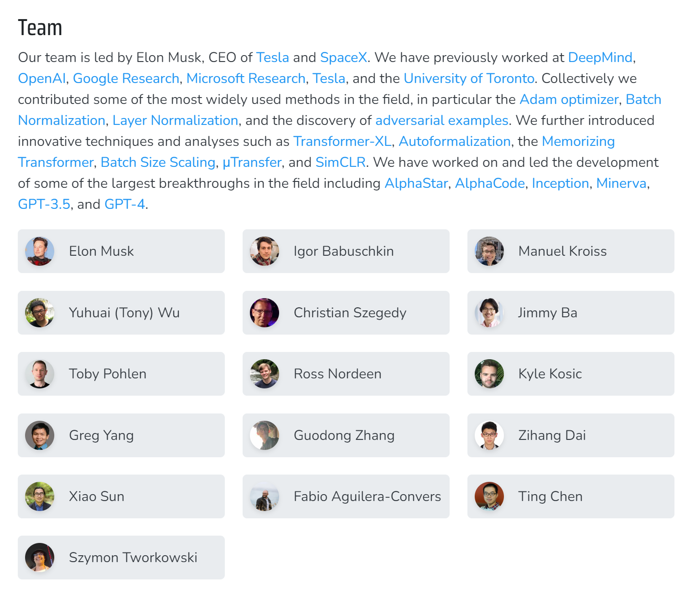This screenshot has width=700, height=594.
Task: Click the AlphaStar link
Action: (x=416, y=183)
